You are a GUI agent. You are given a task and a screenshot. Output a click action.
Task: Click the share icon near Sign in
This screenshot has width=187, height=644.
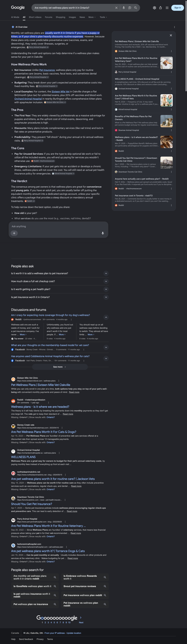coord(160,8)
